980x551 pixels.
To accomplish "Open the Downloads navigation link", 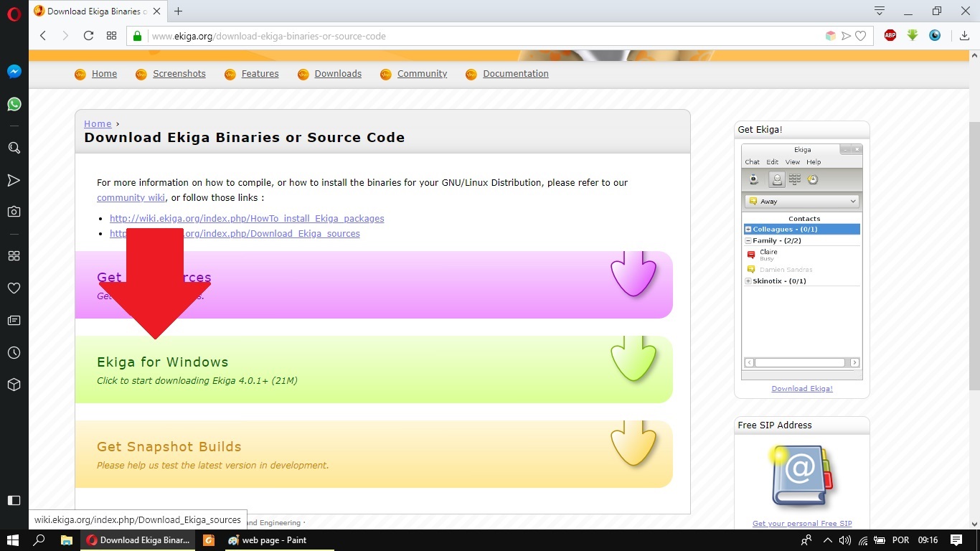I will 338,74.
